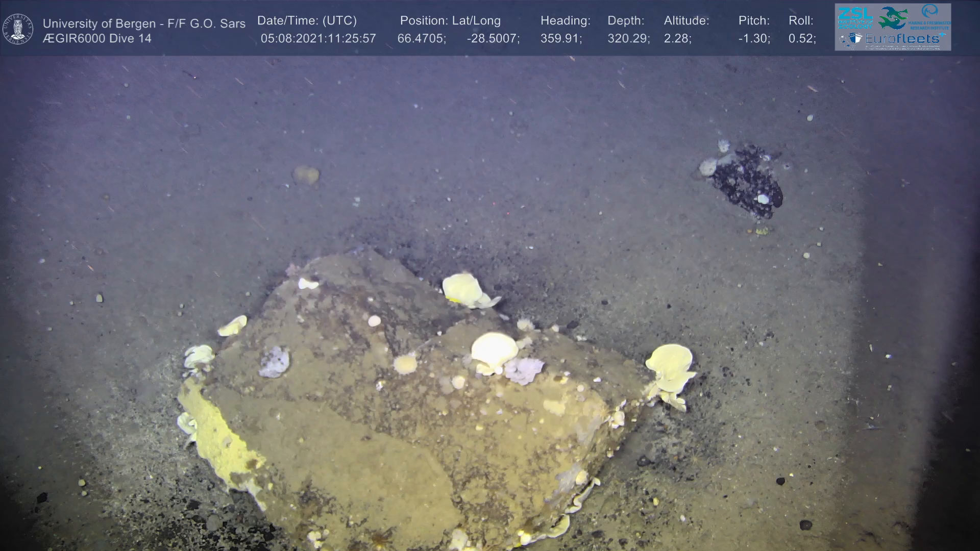The image size is (980, 551).
Task: Click the Position: Lat/Long header
Action: [x=450, y=20]
